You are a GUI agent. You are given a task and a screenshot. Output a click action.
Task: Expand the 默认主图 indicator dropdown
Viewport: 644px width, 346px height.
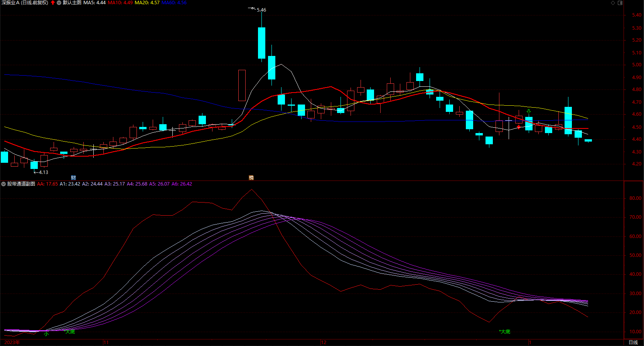pos(59,3)
